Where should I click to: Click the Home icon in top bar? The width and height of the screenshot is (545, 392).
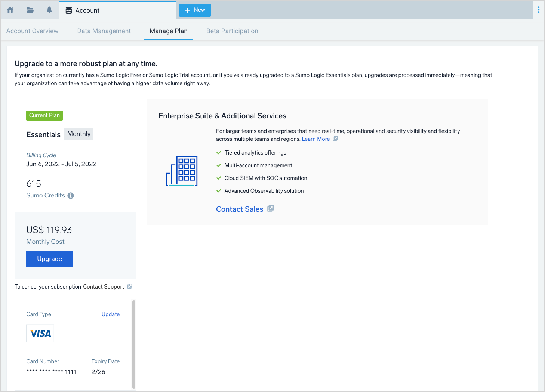10,10
